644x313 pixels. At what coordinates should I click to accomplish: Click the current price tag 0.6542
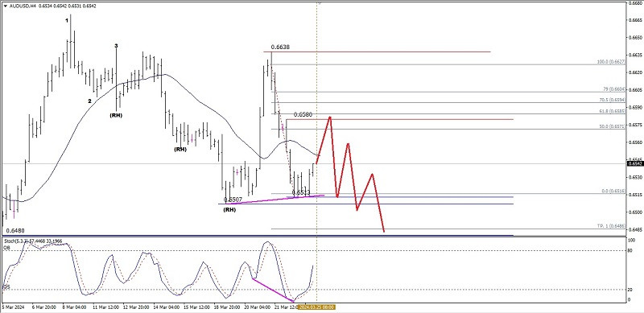(x=634, y=163)
